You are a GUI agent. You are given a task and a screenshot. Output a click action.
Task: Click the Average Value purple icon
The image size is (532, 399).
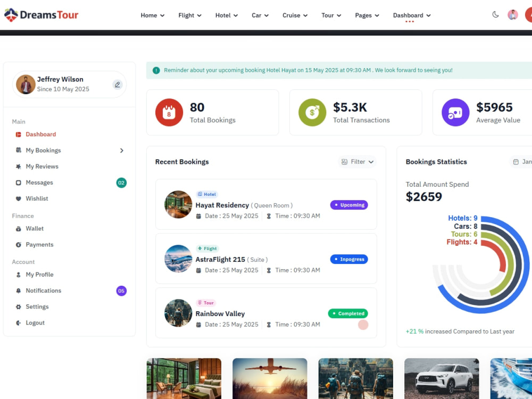coord(455,112)
